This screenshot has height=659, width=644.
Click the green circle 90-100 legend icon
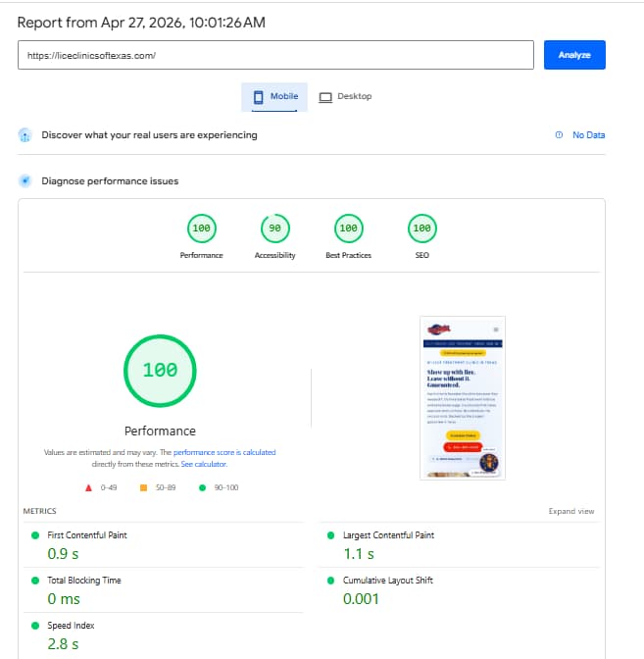pos(203,487)
